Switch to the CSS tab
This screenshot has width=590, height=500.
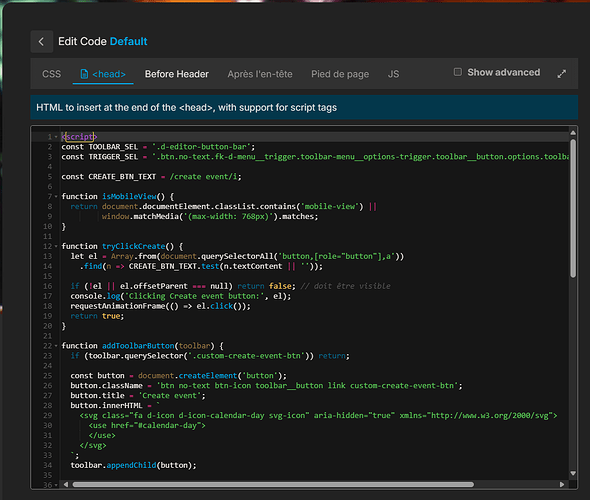tap(52, 74)
